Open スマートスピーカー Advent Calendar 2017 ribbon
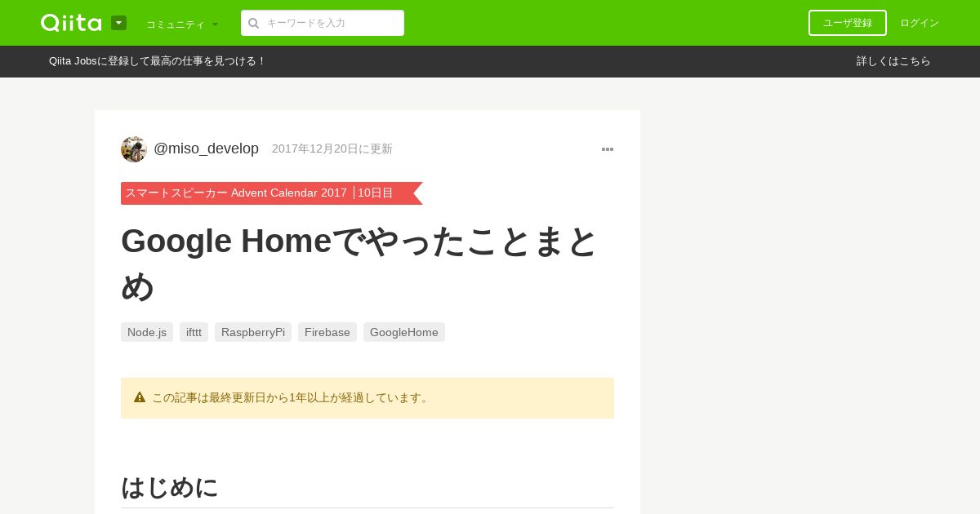Screen dimensions: 980x514 click(x=271, y=193)
